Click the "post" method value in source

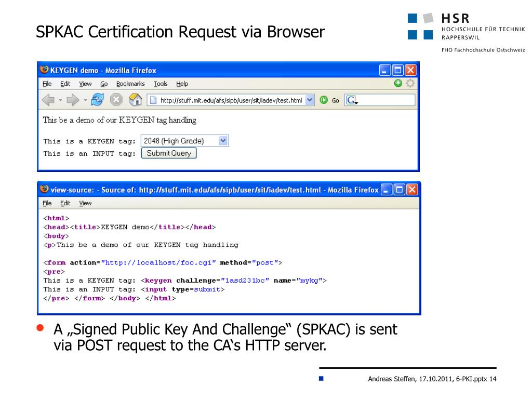click(x=264, y=262)
